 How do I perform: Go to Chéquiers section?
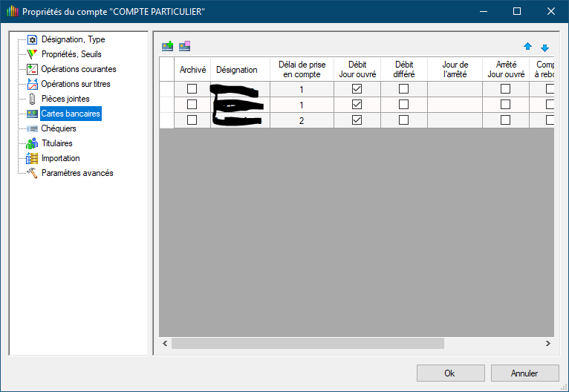[59, 128]
